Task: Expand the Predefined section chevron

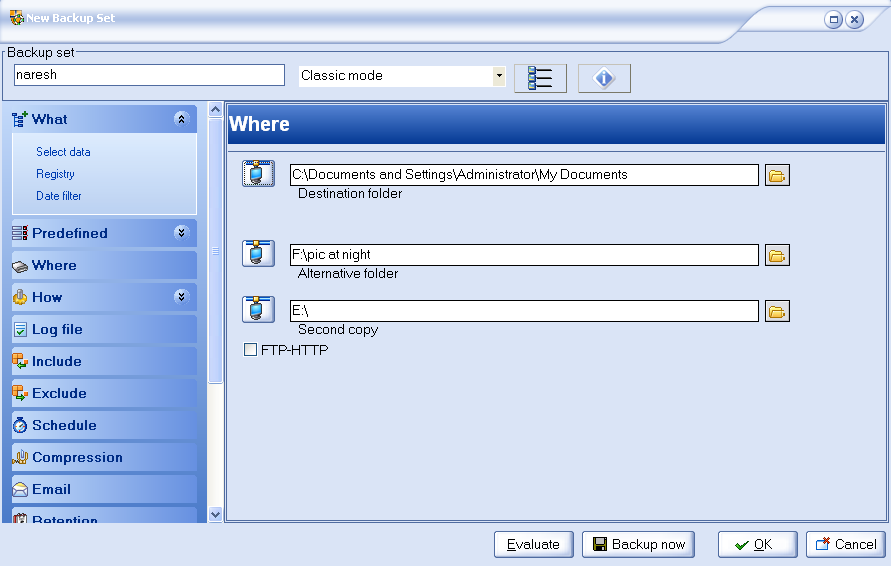Action: 181,232
